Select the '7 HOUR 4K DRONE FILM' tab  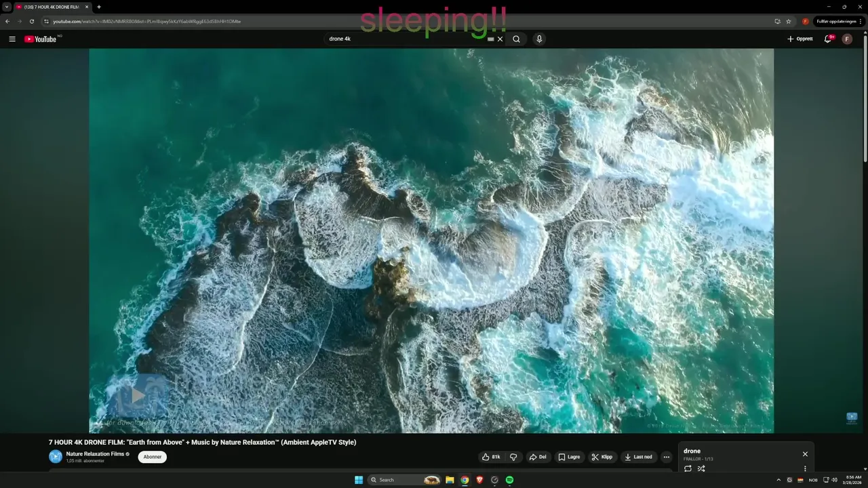[x=52, y=7]
